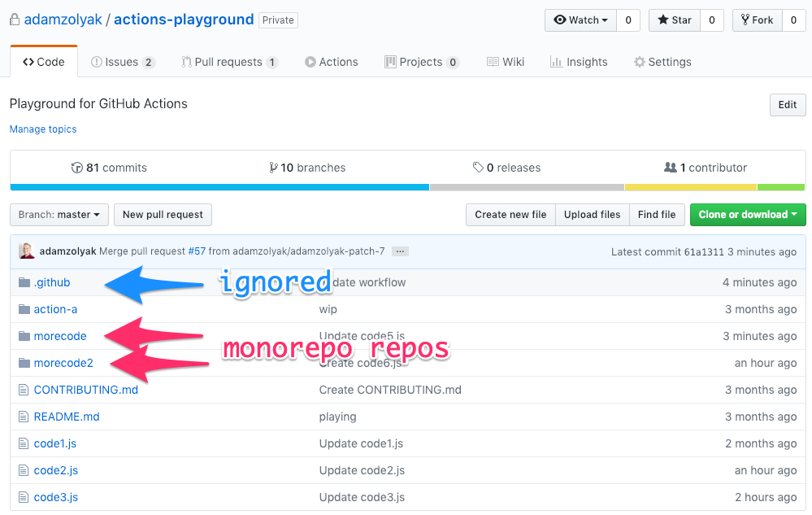Image resolution: width=812 pixels, height=515 pixels.
Task: Open the forks count
Action: (x=793, y=20)
